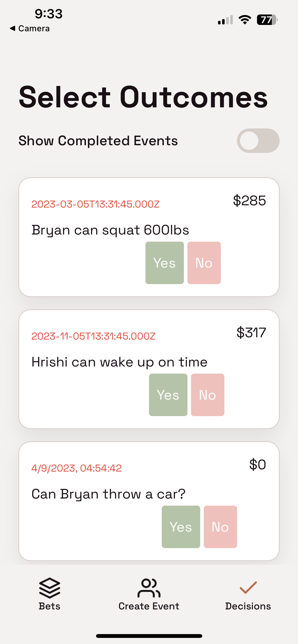Answer No to Can Bryan throw a car
This screenshot has height=644, width=298.
(x=220, y=527)
